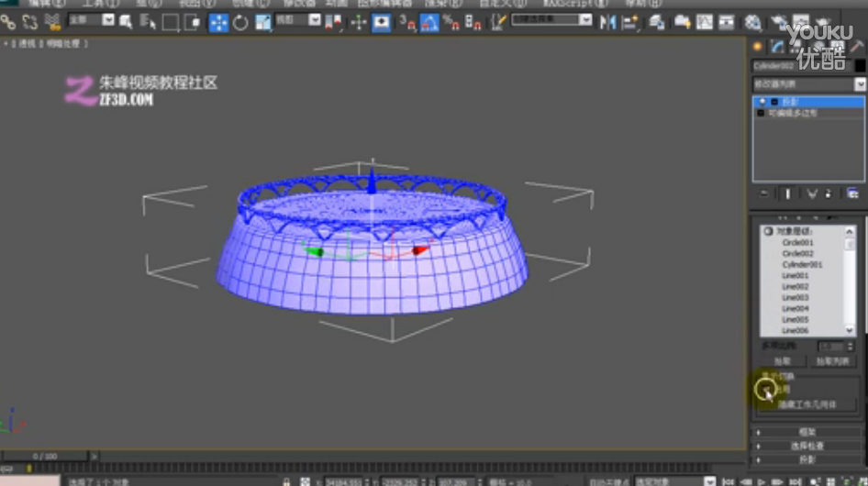
Task: Click the 拾取列表 button
Action: (832, 361)
